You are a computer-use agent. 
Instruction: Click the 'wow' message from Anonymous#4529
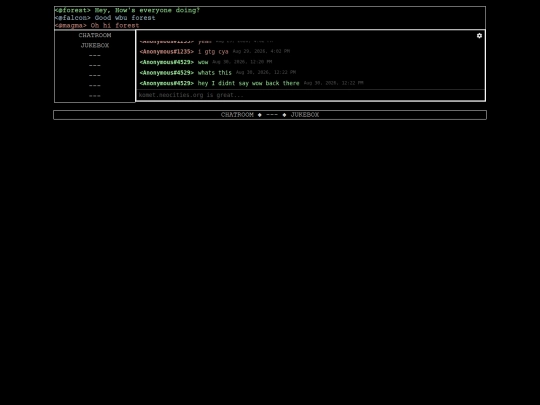tap(203, 62)
